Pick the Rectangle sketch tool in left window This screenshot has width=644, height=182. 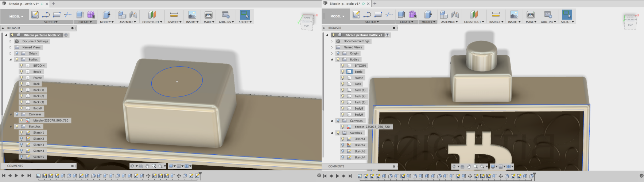click(57, 15)
